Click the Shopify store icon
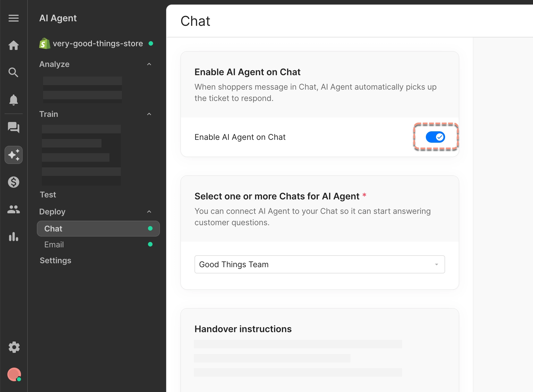This screenshot has height=392, width=533. 45,43
